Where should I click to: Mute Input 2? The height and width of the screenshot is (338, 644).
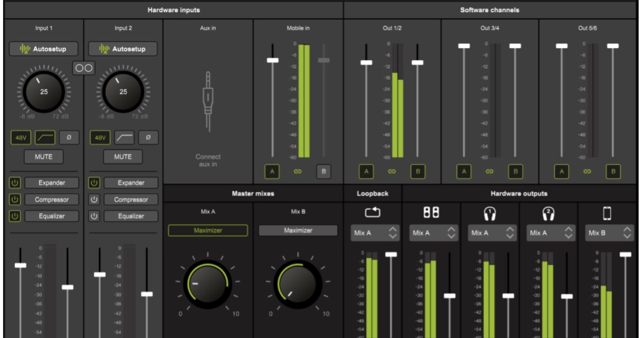coord(123,157)
